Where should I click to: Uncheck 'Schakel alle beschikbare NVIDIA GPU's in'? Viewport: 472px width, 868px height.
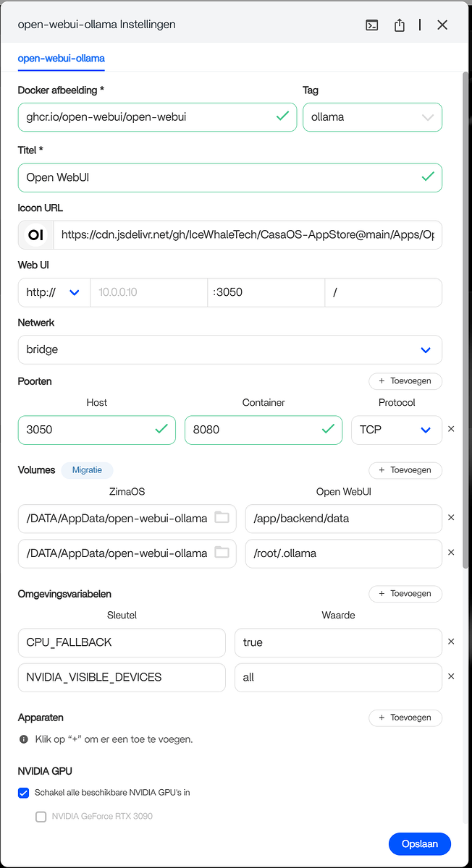(x=24, y=793)
